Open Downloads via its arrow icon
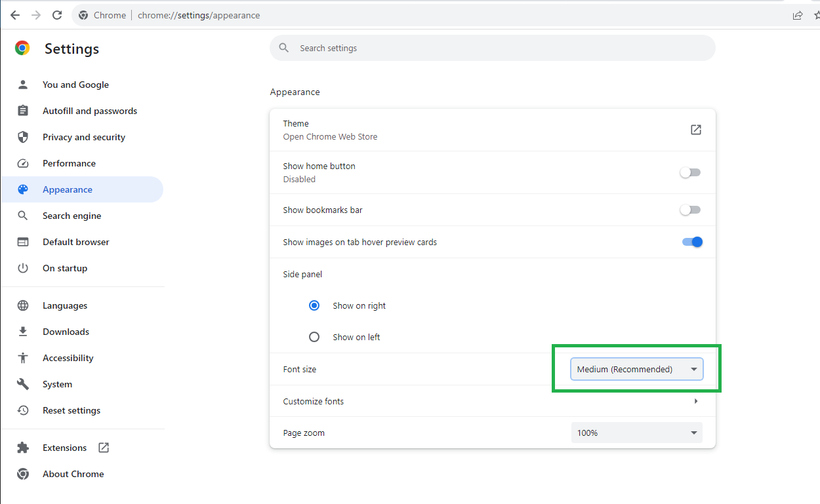Image resolution: width=820 pixels, height=504 pixels. coord(23,331)
